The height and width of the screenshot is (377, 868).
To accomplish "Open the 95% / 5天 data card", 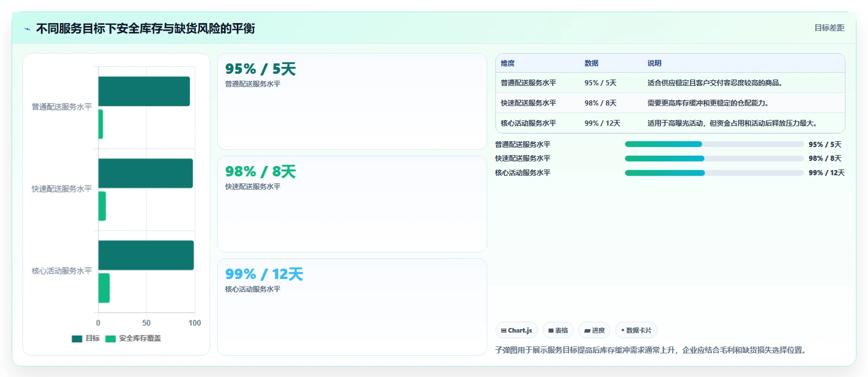I will tap(352, 101).
